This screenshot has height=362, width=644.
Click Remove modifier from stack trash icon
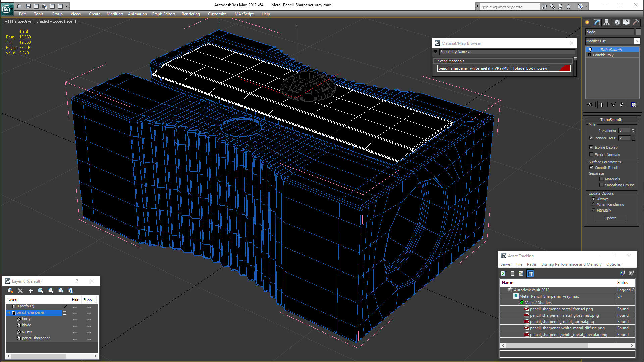click(621, 105)
